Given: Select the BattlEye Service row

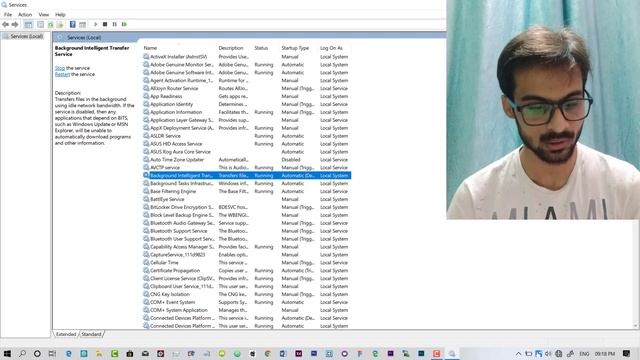Looking at the screenshot, I should click(247, 199).
